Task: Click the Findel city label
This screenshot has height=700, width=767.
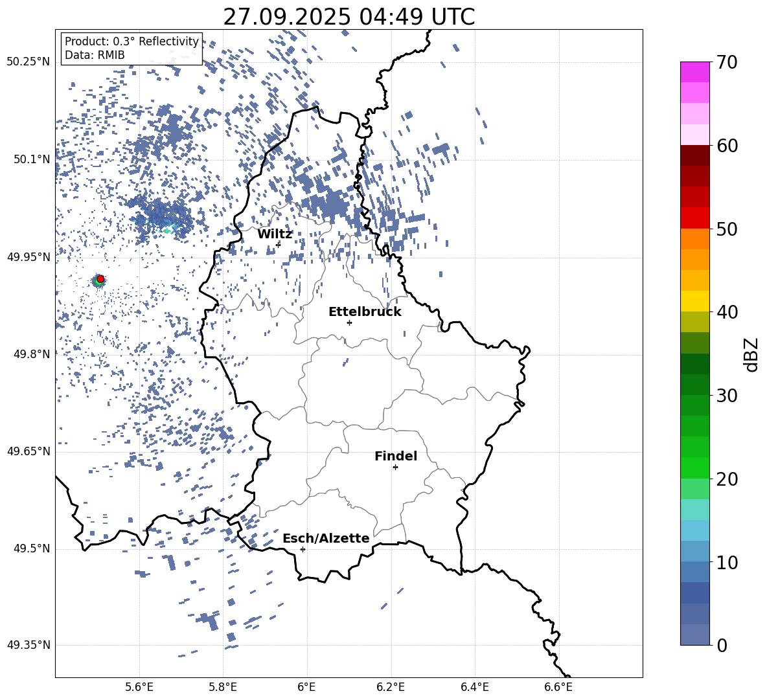Action: point(396,456)
